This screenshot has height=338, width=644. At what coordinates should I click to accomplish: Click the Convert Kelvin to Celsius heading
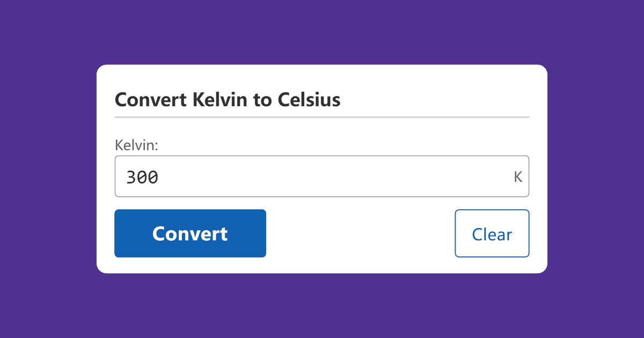(228, 100)
